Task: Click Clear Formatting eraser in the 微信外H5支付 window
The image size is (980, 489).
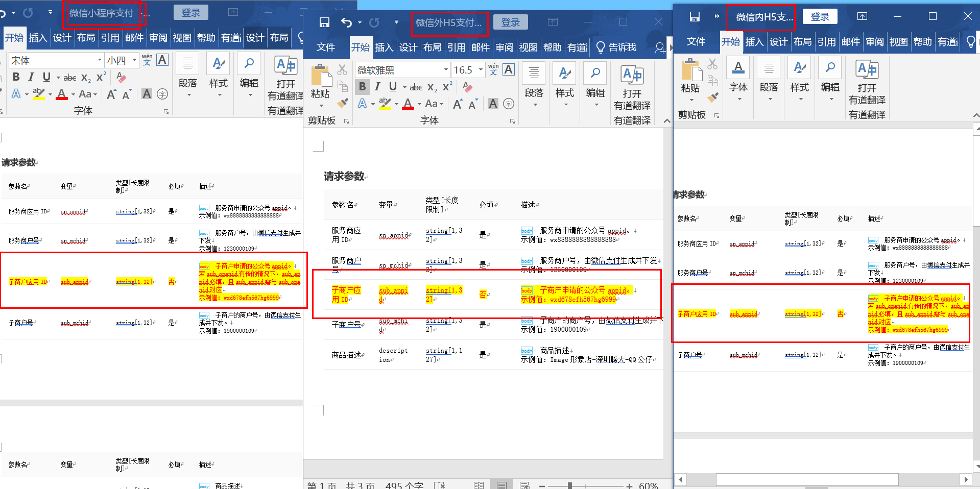Action: click(467, 87)
